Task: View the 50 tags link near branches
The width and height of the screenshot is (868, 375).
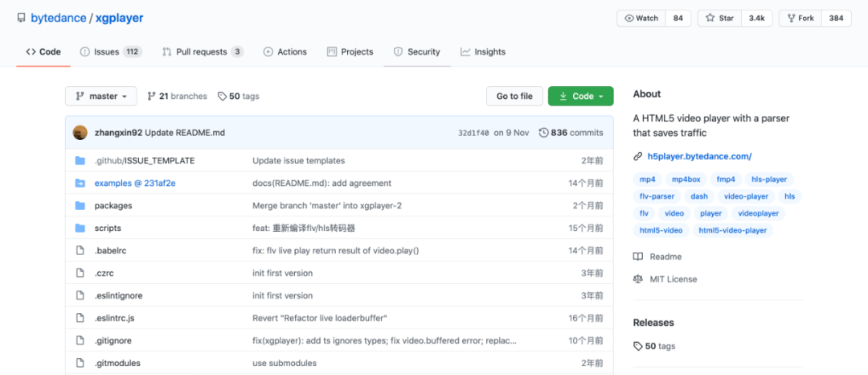Action: (x=239, y=97)
